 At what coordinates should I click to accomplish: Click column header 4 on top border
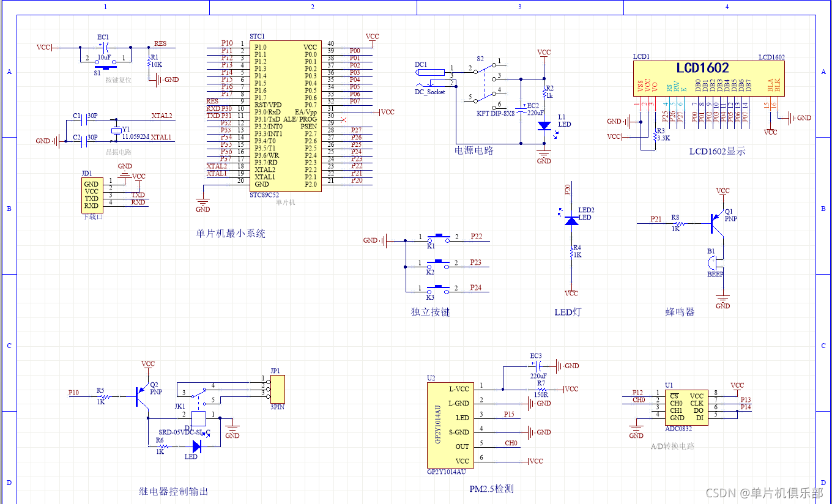point(727,7)
